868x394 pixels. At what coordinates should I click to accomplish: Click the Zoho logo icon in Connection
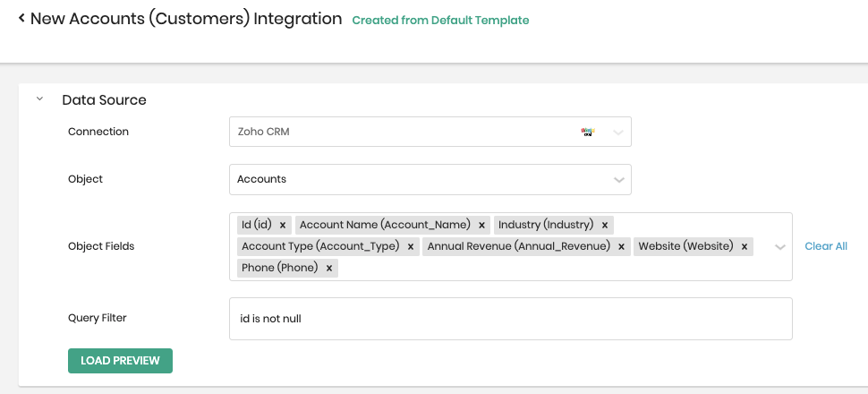click(x=588, y=132)
